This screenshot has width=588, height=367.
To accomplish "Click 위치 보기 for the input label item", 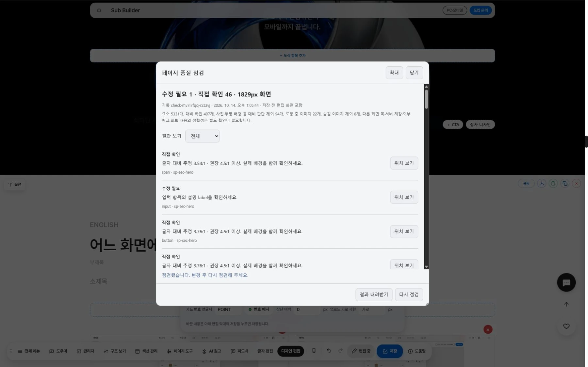I will [x=404, y=197].
